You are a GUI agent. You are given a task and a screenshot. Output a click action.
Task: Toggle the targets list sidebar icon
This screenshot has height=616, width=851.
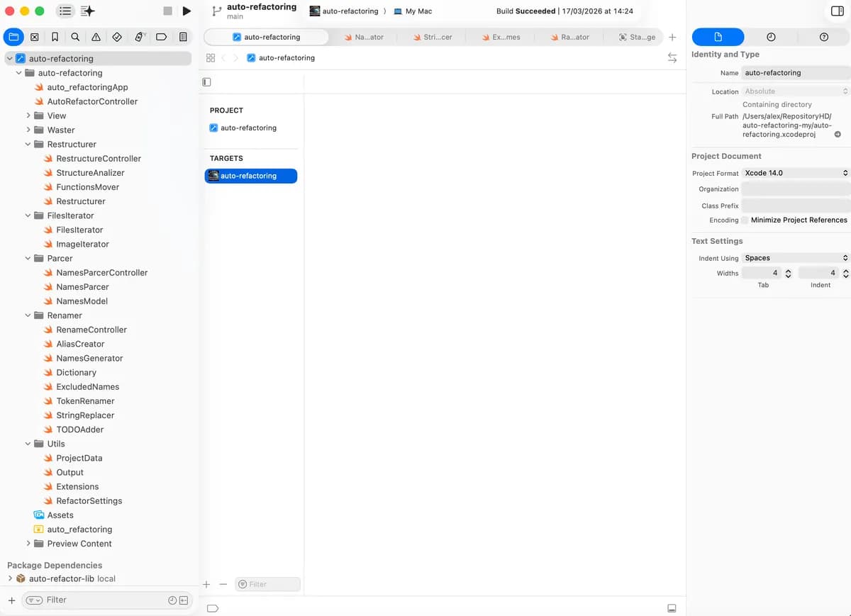[x=206, y=82]
